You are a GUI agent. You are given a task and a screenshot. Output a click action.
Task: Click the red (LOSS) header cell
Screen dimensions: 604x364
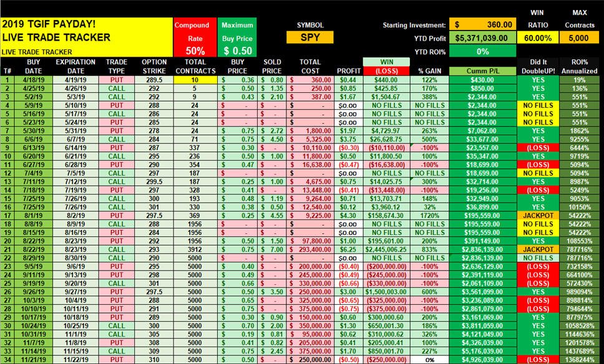(x=386, y=71)
